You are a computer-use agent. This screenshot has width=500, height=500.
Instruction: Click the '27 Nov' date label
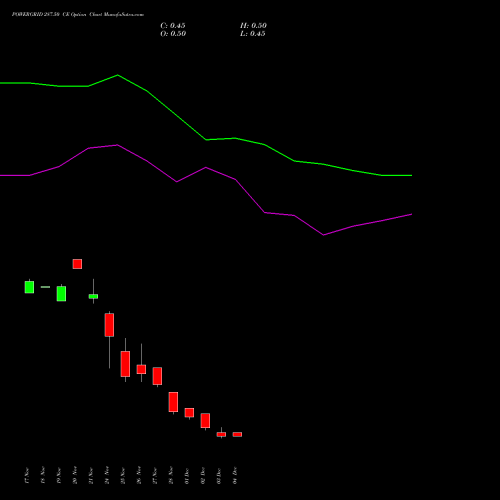[x=155, y=476]
